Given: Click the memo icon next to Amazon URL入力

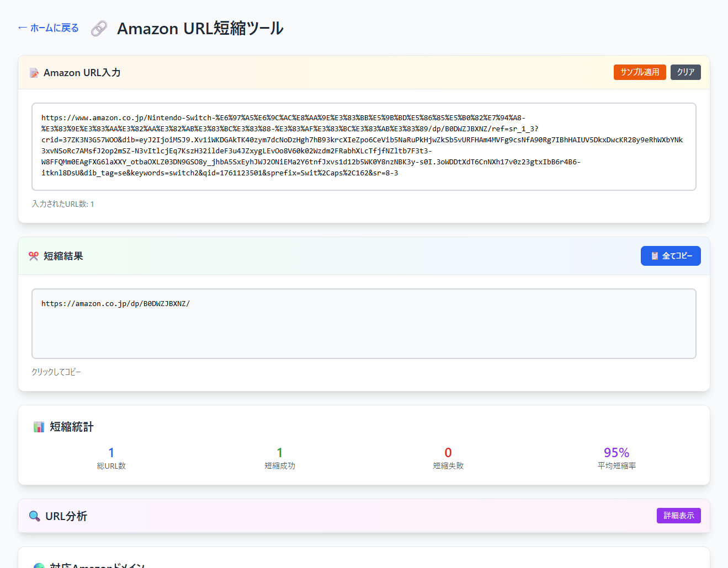Looking at the screenshot, I should [34, 73].
